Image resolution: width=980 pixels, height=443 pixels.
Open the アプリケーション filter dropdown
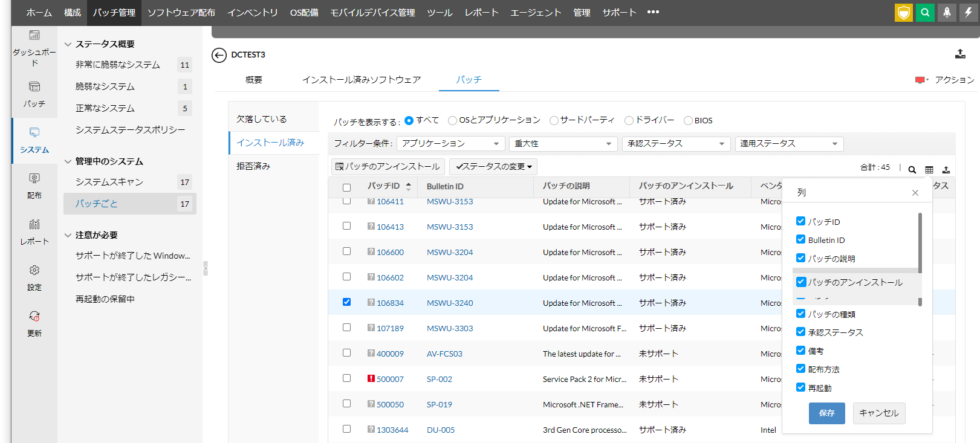coord(450,144)
